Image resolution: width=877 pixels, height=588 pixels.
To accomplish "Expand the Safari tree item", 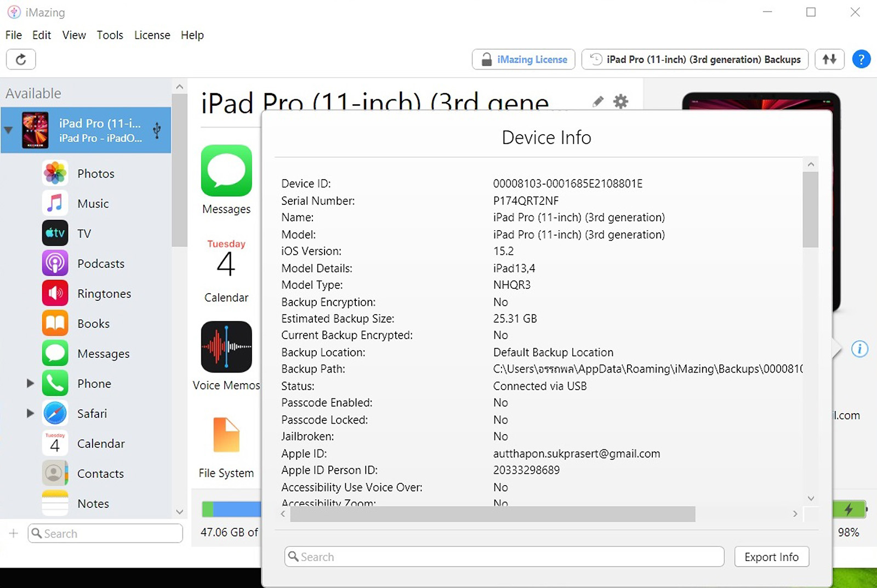I will coord(30,414).
